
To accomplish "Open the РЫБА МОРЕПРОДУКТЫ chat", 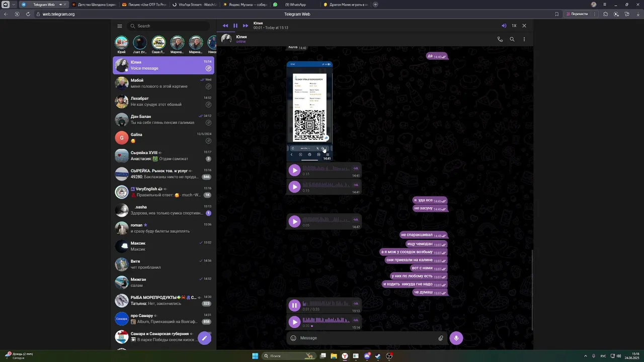I will coord(164,301).
